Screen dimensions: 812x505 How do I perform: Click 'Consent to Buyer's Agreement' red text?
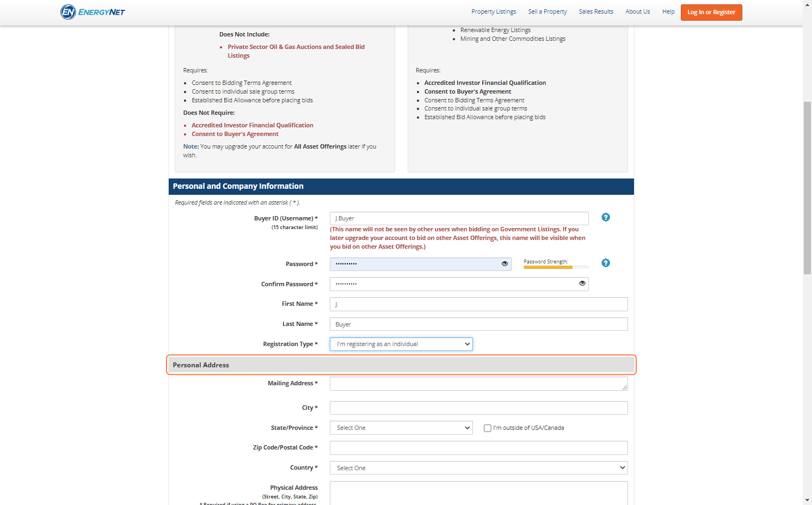pyautogui.click(x=235, y=134)
